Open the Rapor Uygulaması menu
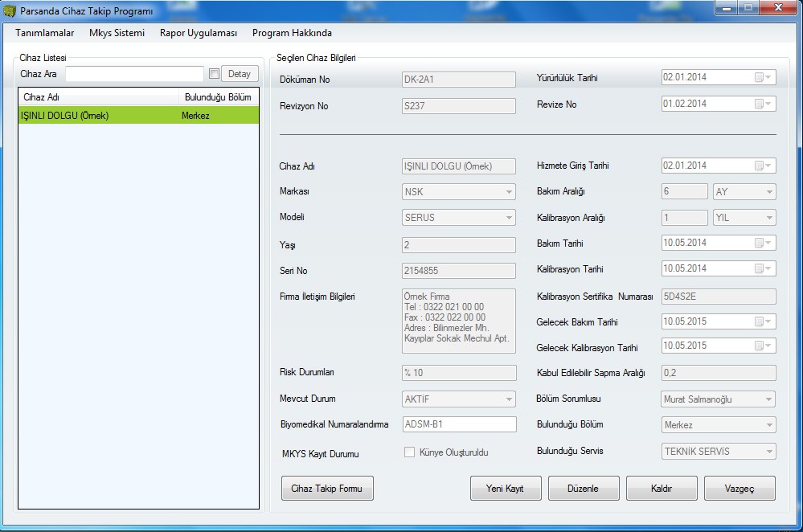The width and height of the screenshot is (803, 532). coord(199,33)
